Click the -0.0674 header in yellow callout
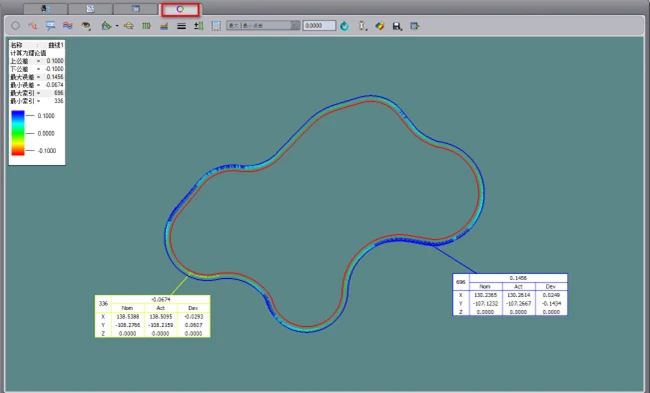Screen dimensions: 650x393 coord(160,299)
